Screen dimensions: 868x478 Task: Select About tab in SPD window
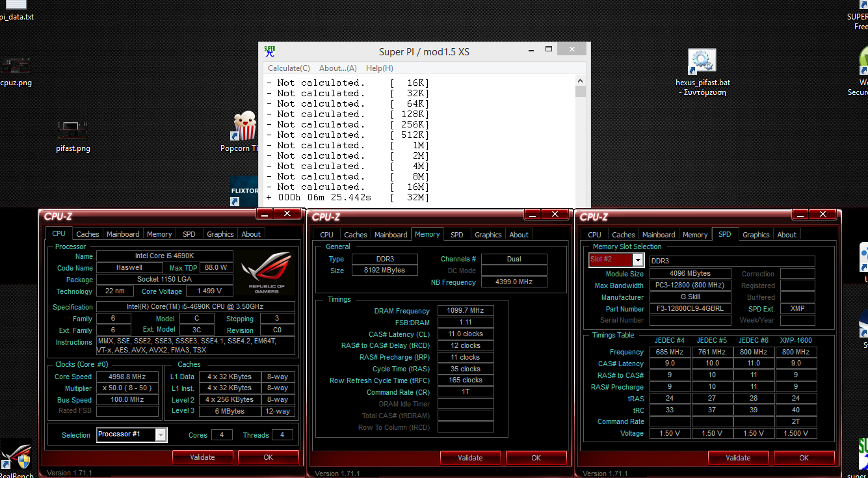click(787, 235)
